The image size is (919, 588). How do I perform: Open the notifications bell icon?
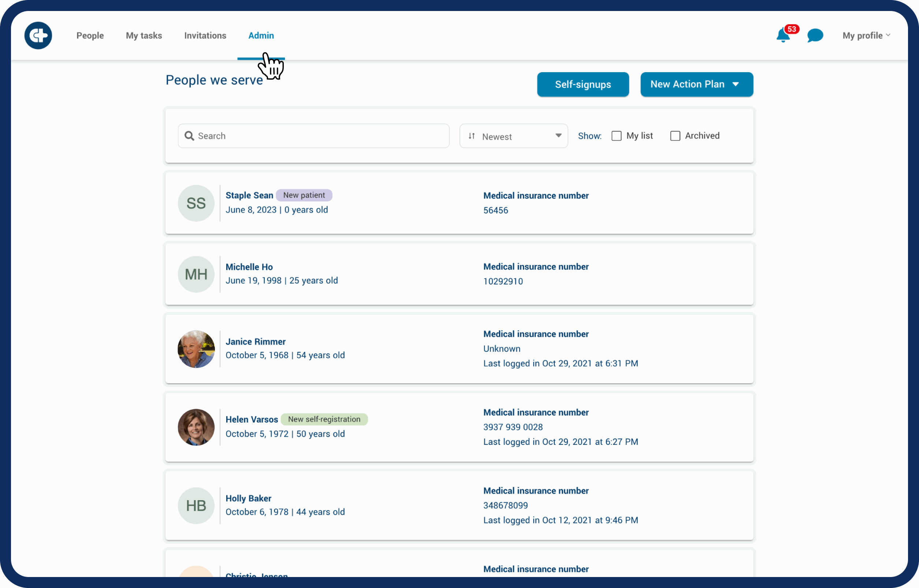(x=782, y=36)
